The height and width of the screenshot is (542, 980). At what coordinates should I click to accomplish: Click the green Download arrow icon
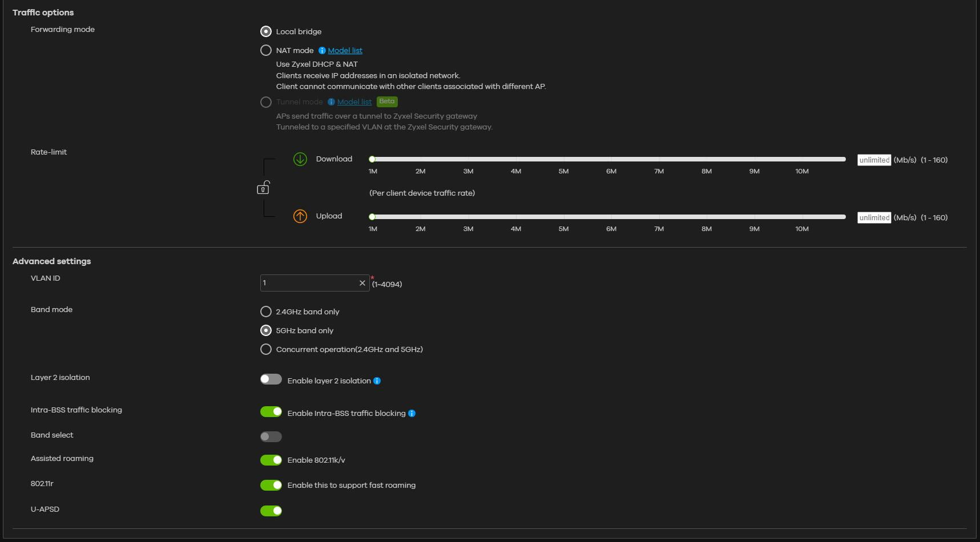click(300, 159)
